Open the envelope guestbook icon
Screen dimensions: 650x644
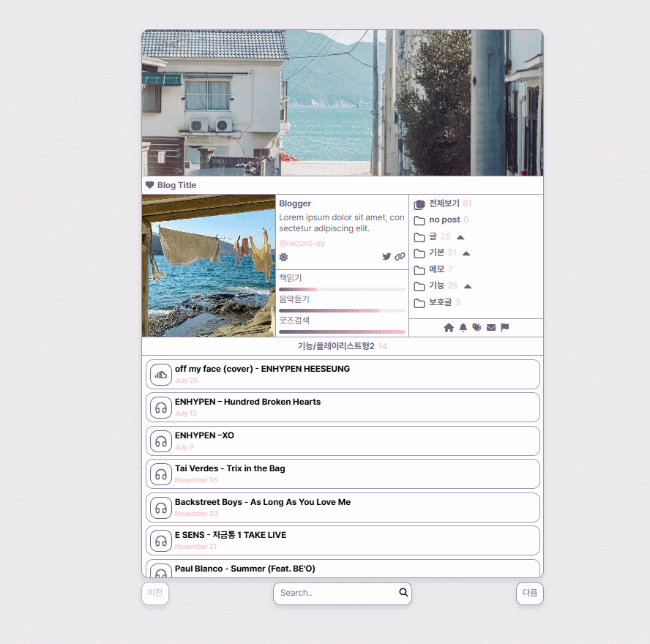point(491,328)
